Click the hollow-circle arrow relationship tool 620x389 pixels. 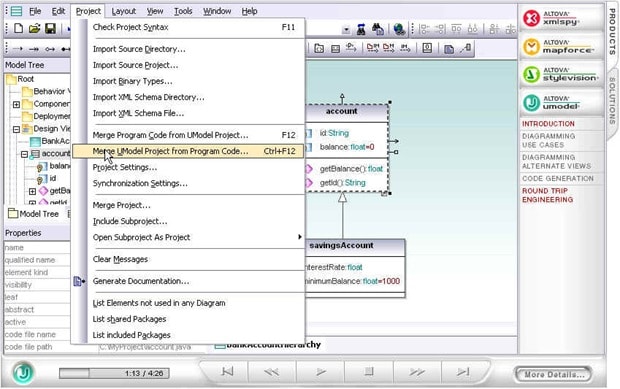(x=50, y=49)
